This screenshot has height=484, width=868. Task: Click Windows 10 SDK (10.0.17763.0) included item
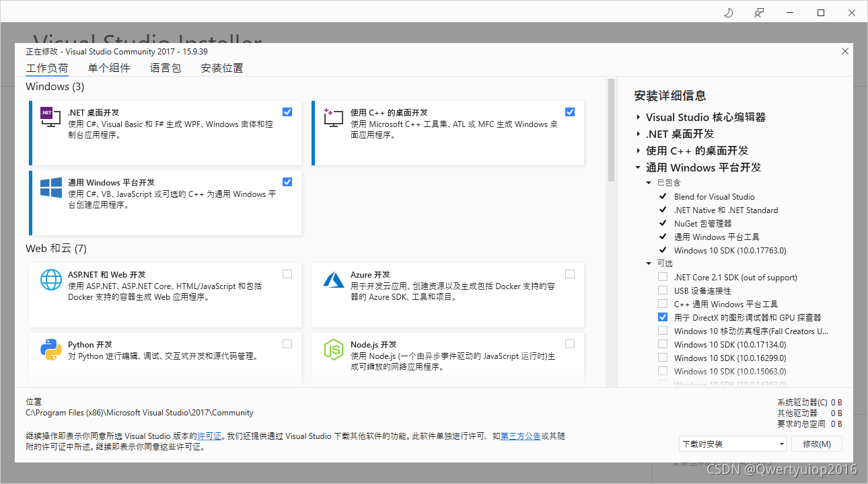point(730,250)
